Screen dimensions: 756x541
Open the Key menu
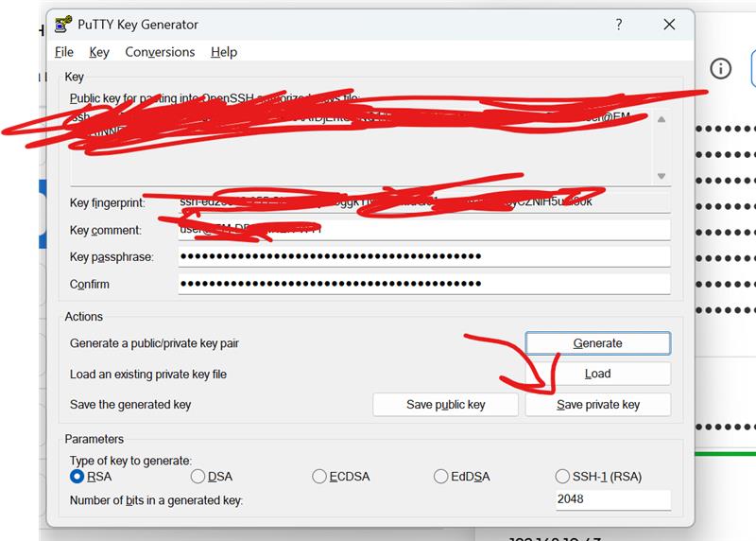pos(99,52)
